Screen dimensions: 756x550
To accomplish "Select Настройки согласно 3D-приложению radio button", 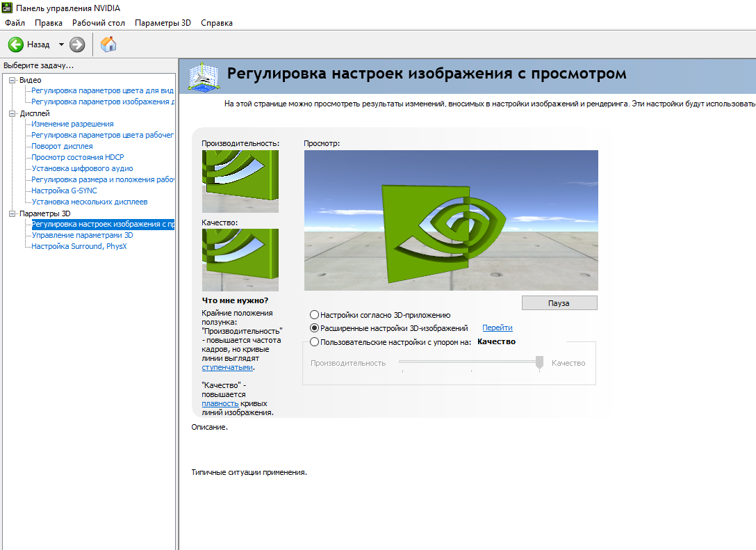I will coord(315,315).
